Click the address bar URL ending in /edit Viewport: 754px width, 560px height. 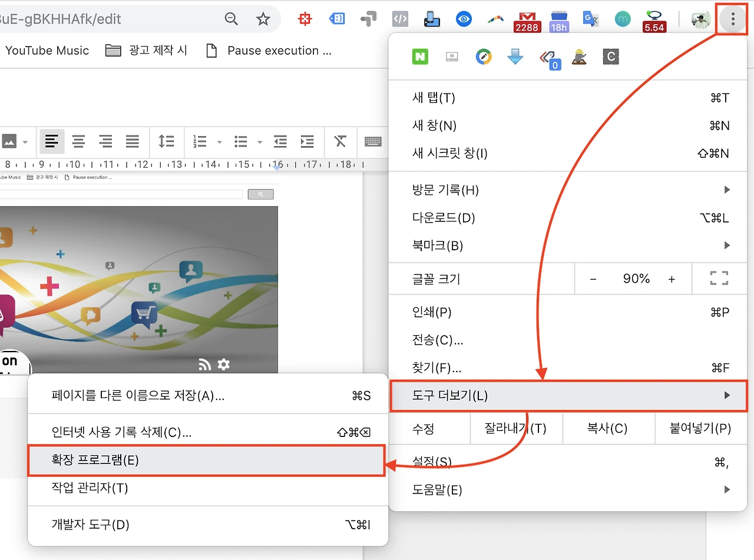tap(61, 19)
